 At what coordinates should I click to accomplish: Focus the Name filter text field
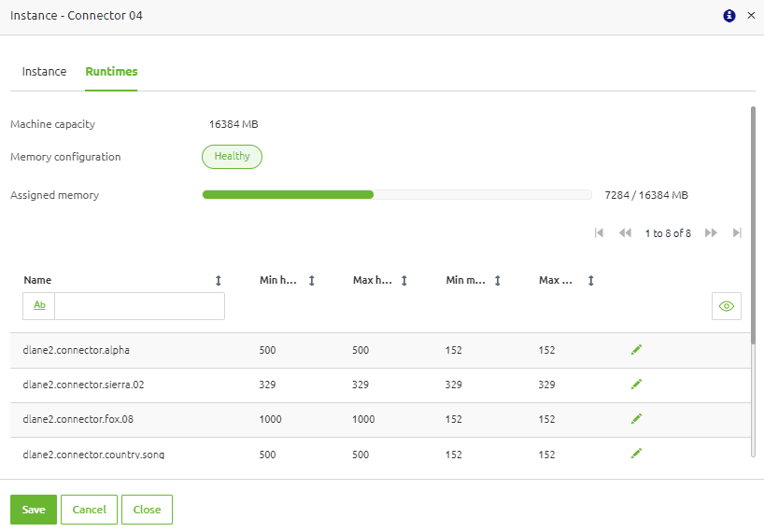point(139,306)
